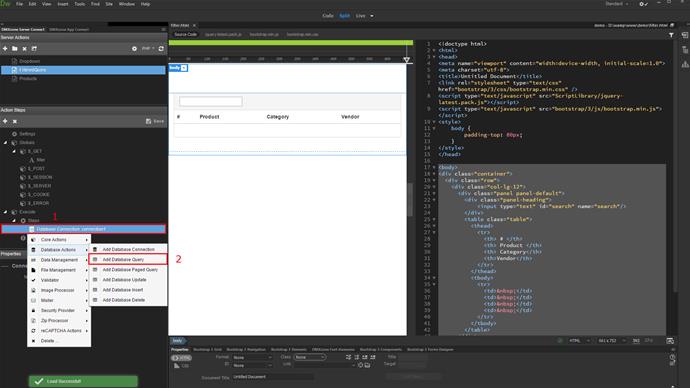Add a new action step plus icon
Viewport: 690px width, 388px height.
5,121
